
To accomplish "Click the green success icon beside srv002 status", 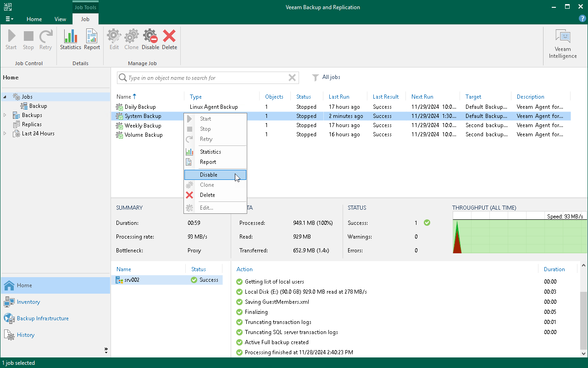I will [194, 280].
